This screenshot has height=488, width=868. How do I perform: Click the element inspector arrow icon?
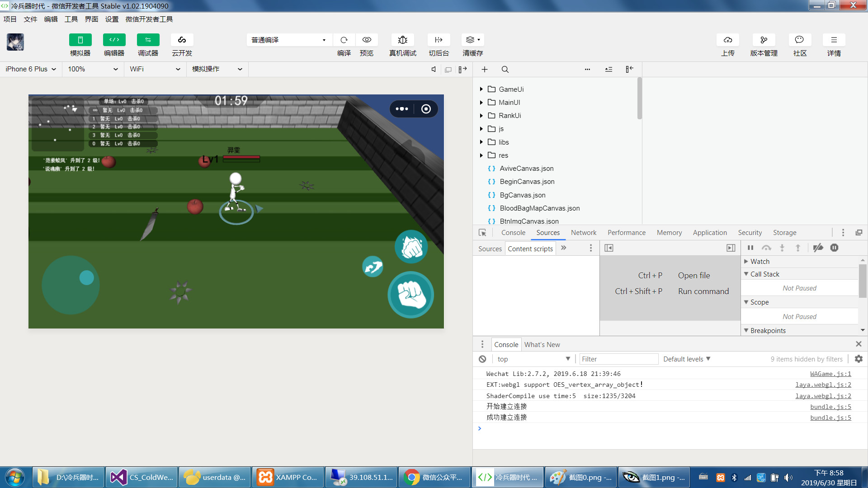point(482,233)
